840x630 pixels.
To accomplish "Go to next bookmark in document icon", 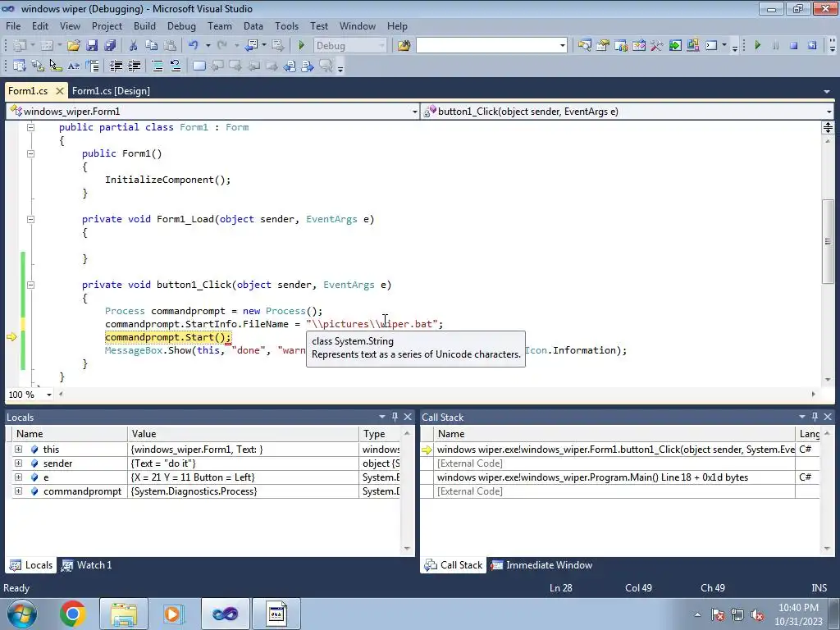I will [x=308, y=66].
